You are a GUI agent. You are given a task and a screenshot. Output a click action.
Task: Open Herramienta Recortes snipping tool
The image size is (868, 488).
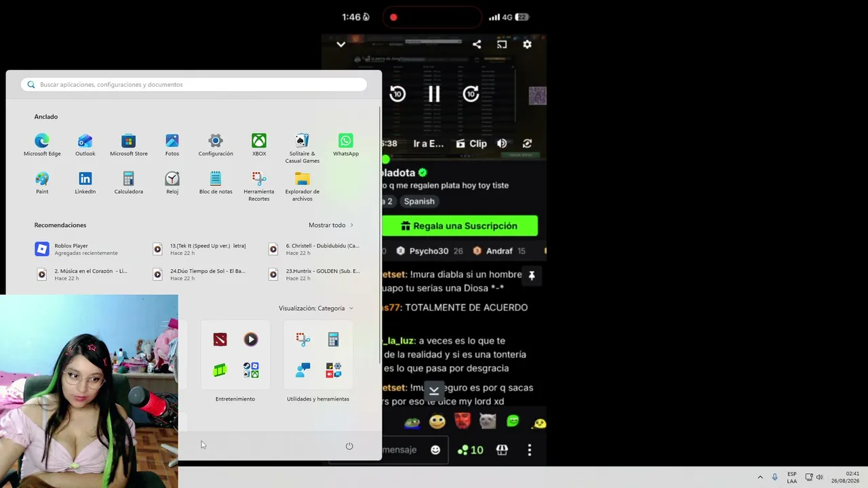tap(259, 186)
